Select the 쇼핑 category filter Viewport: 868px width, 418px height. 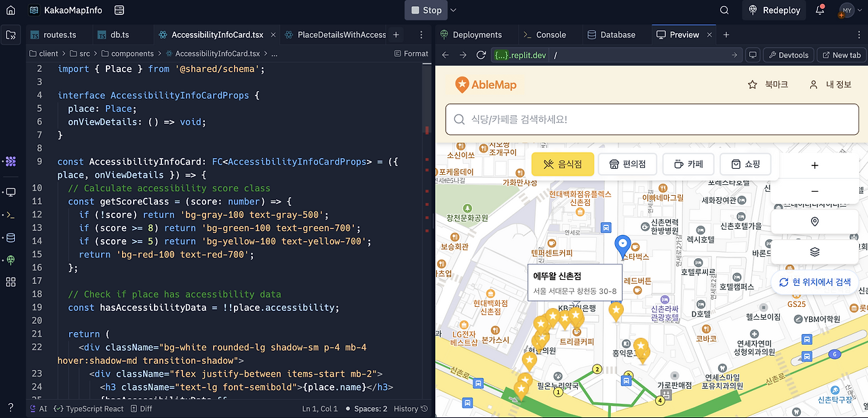click(745, 164)
